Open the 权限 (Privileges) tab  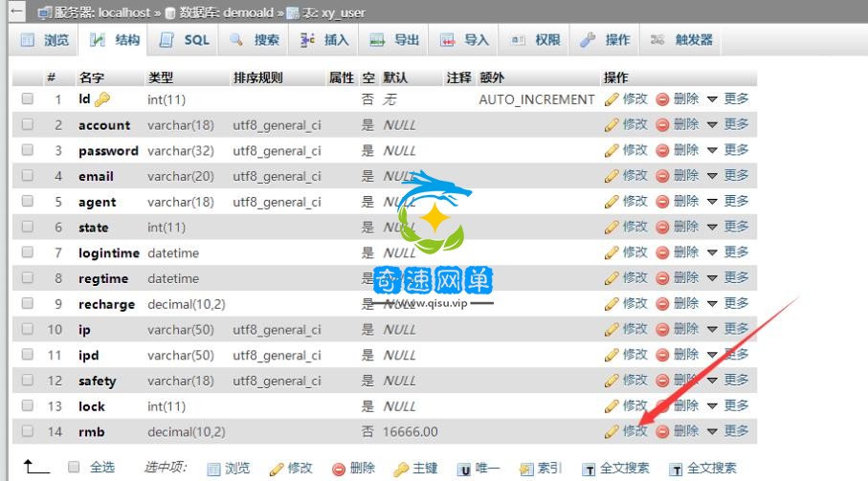[x=534, y=40]
